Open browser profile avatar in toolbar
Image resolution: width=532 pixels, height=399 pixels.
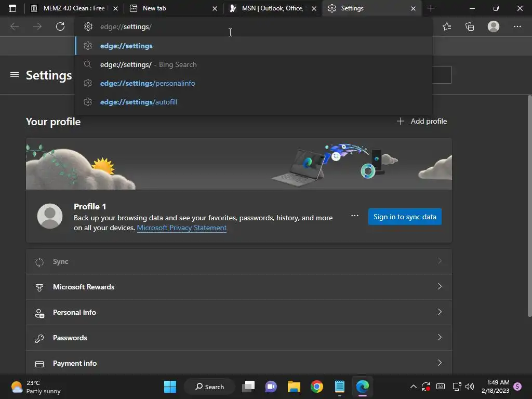point(494,26)
